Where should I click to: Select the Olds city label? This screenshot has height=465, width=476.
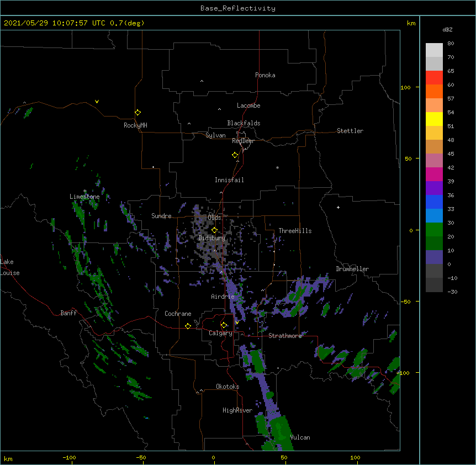click(x=214, y=218)
